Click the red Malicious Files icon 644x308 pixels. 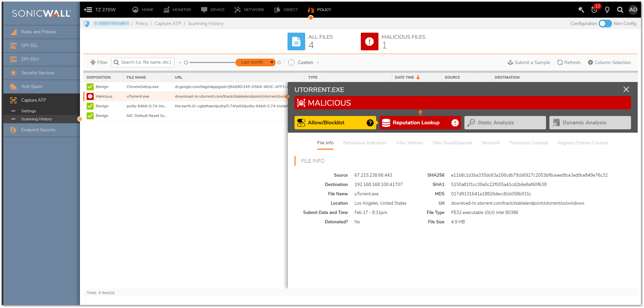(x=369, y=41)
